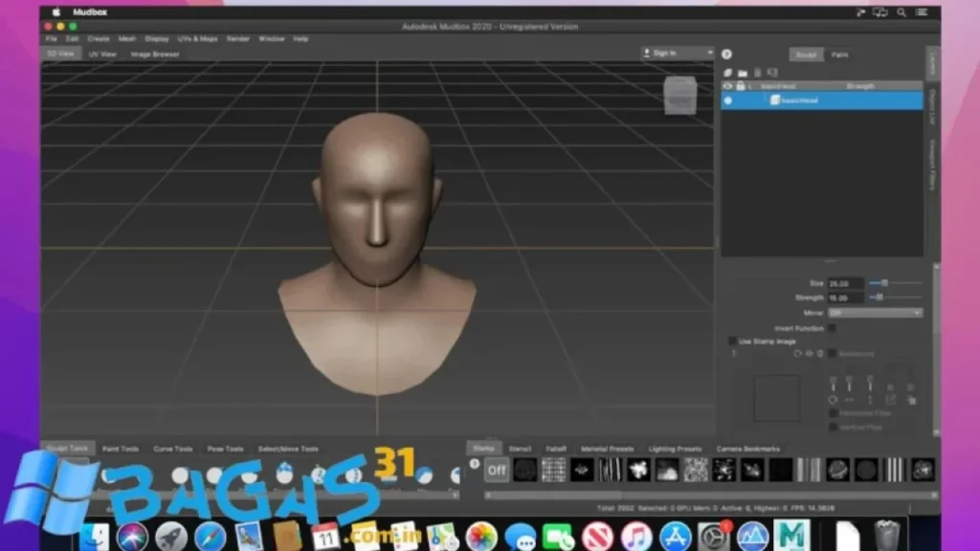This screenshot has width=980, height=551.
Task: Click the layers panel arrow menu icon
Action: [726, 55]
